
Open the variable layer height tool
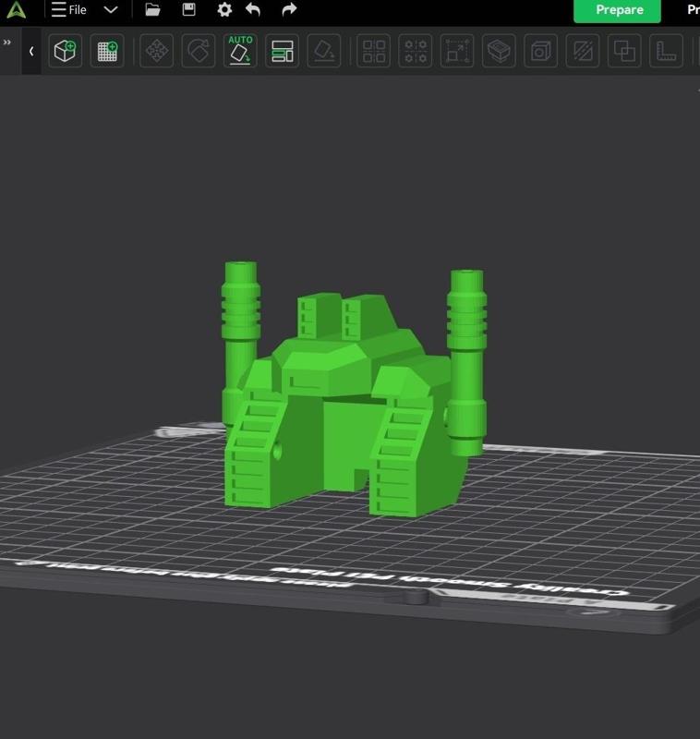pyautogui.click(x=499, y=51)
